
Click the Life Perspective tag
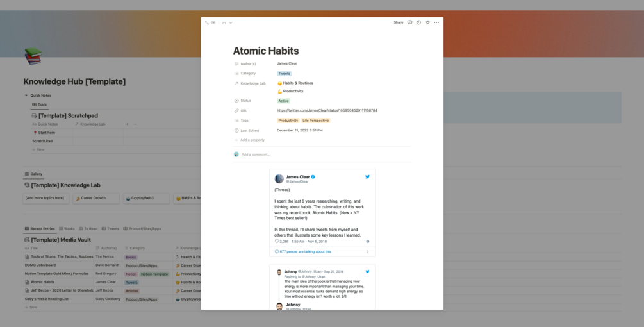[x=315, y=121]
